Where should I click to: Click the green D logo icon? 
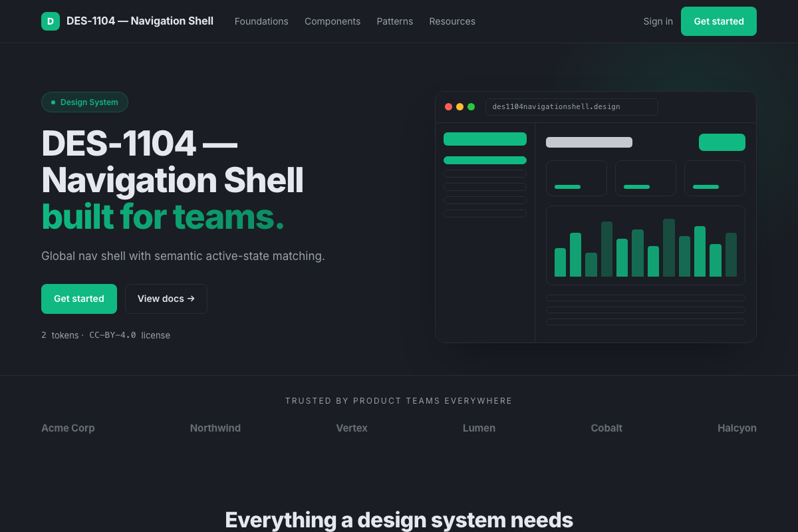pos(51,21)
